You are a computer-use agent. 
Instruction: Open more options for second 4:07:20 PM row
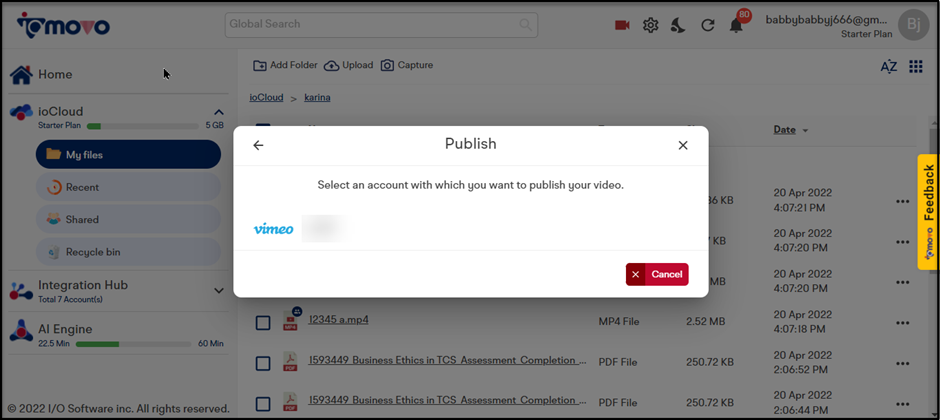click(903, 282)
